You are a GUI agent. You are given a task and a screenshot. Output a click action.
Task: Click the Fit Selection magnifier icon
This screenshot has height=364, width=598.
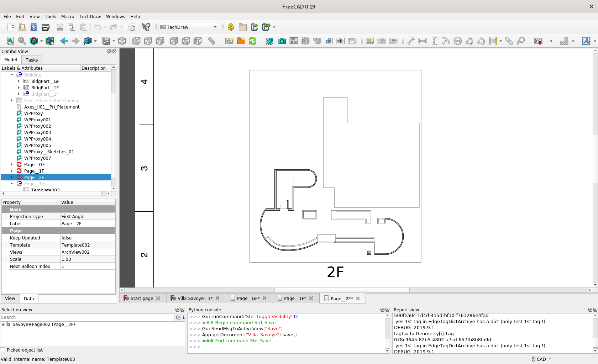[22, 41]
